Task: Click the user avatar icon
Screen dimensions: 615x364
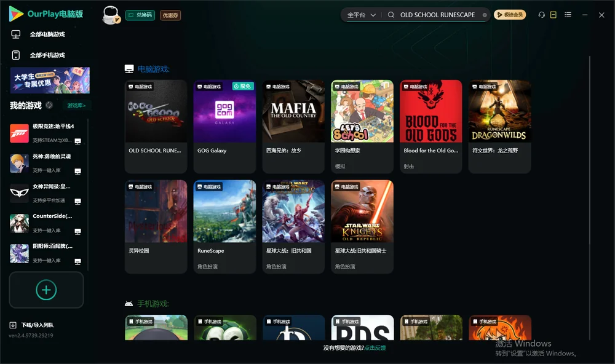Action: click(111, 15)
